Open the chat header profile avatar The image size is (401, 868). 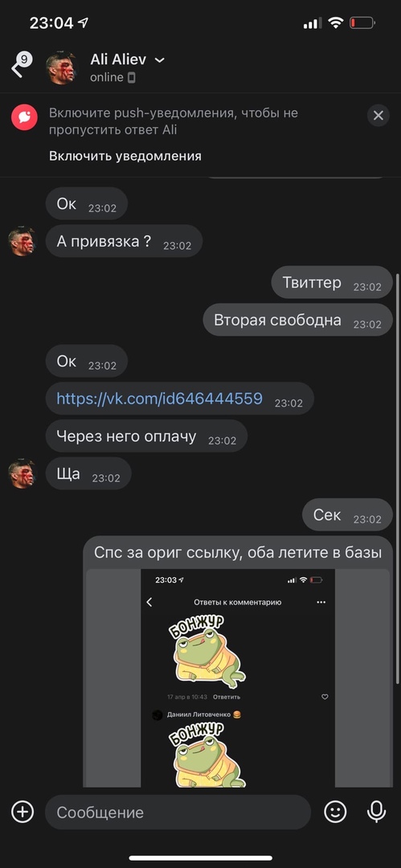(61, 68)
